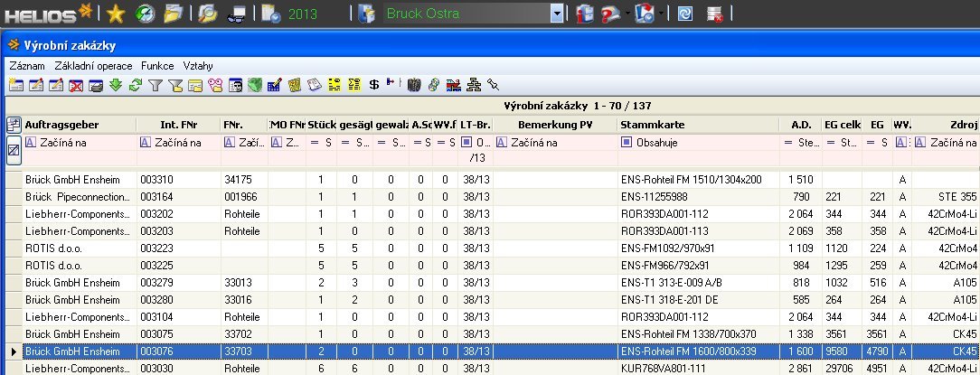Click the plain gray funnel filter icon
This screenshot has height=375, width=980.
(155, 85)
